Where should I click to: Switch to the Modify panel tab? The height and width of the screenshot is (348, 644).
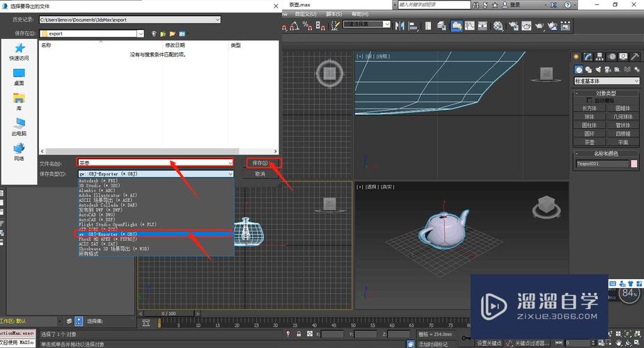(588, 56)
